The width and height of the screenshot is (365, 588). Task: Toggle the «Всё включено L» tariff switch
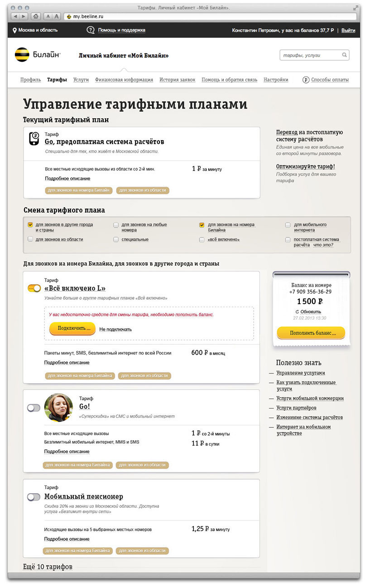click(x=34, y=288)
